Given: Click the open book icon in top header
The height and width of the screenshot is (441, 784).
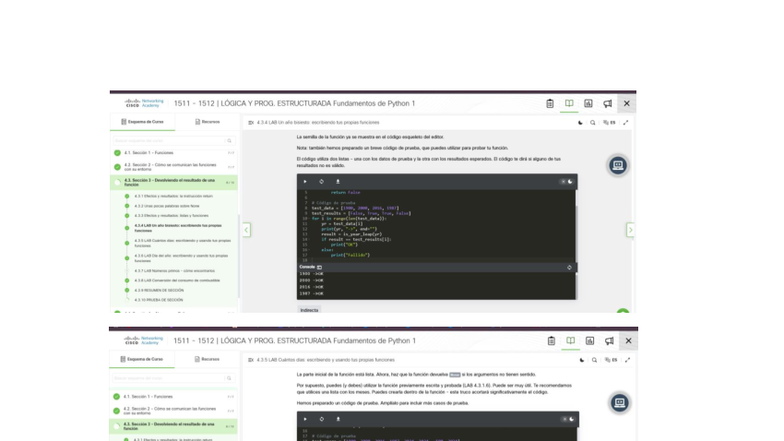Looking at the screenshot, I should point(569,103).
